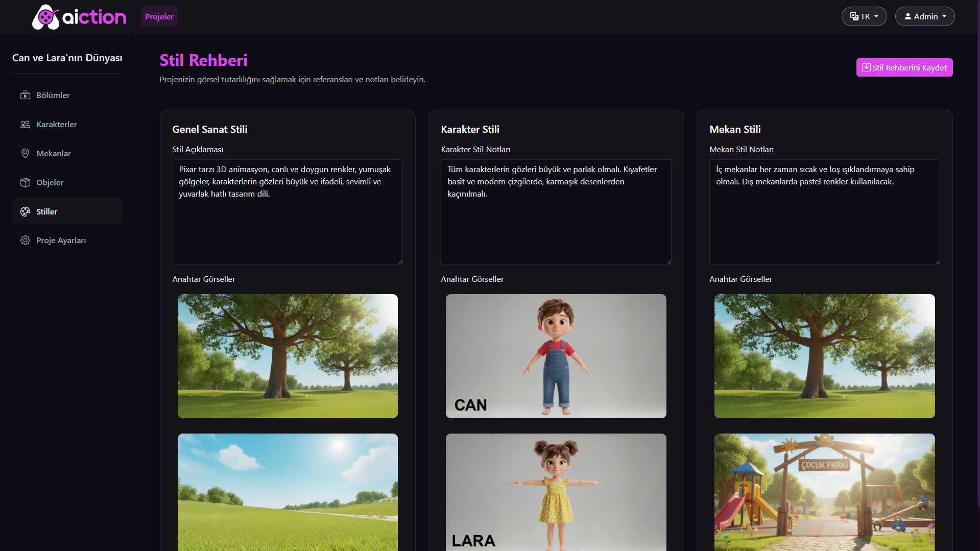Click the Objeler cube icon
The image size is (980, 551).
(25, 183)
